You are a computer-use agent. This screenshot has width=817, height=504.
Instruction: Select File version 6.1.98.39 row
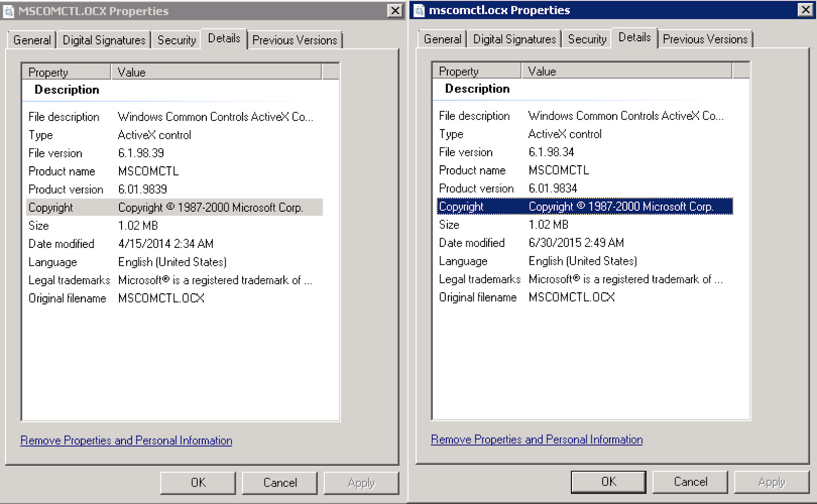click(174, 153)
